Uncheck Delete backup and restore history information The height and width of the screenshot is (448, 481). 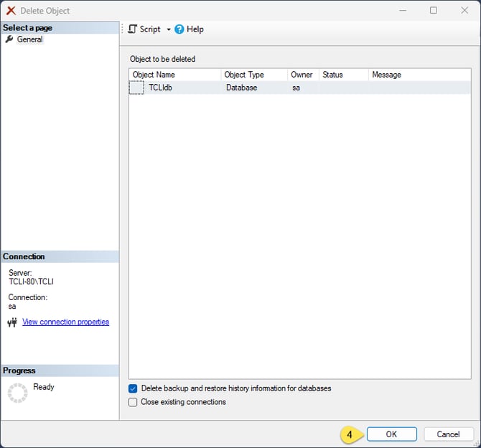[x=133, y=388]
